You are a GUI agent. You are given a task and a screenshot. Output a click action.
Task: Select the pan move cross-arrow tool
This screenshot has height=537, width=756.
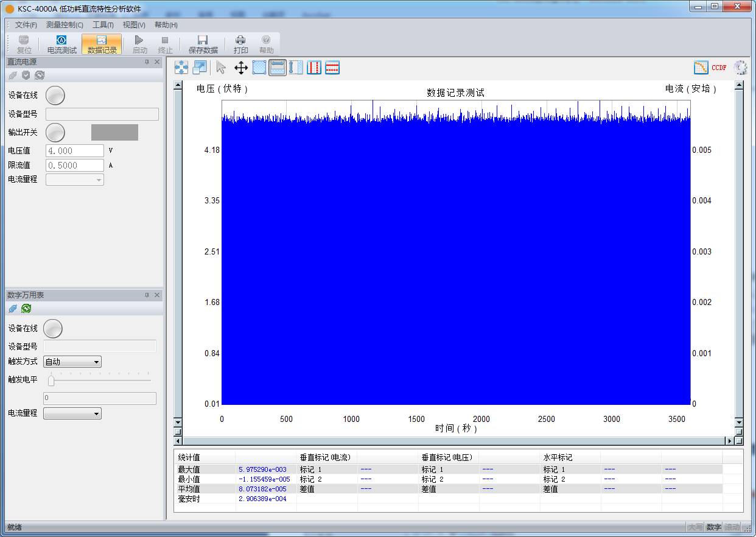point(241,68)
